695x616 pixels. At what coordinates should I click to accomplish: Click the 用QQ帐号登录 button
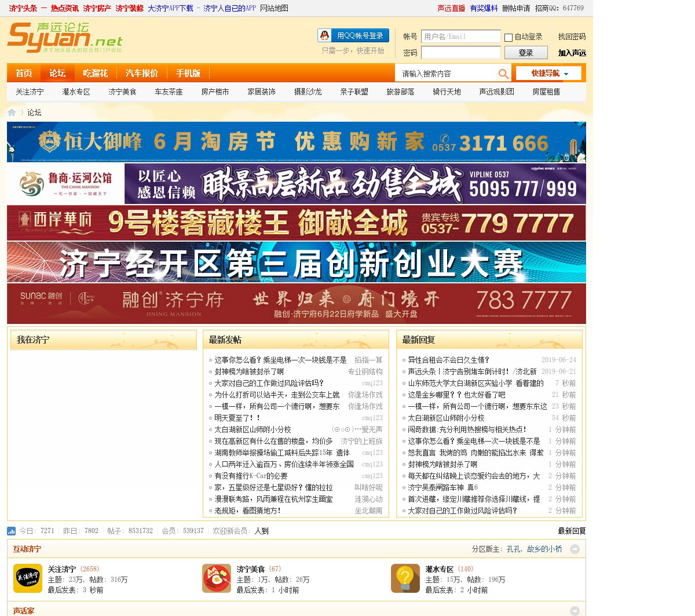coord(353,35)
